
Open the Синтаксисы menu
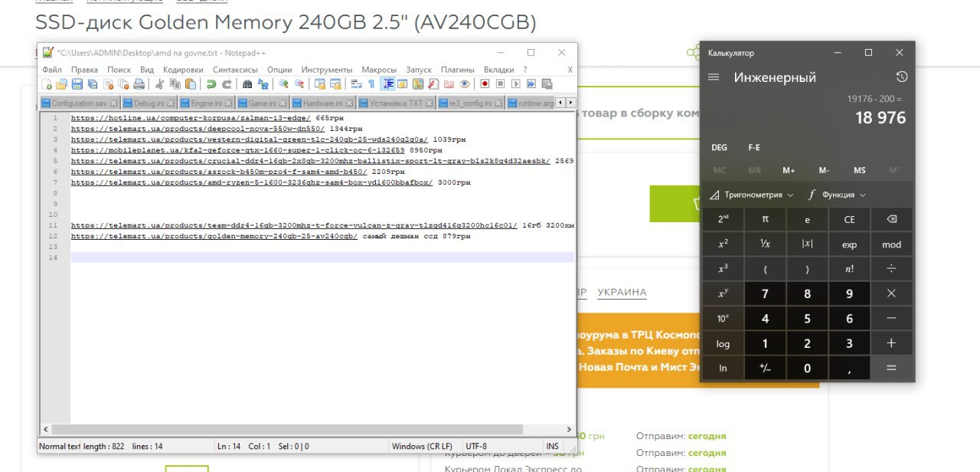click(235, 70)
